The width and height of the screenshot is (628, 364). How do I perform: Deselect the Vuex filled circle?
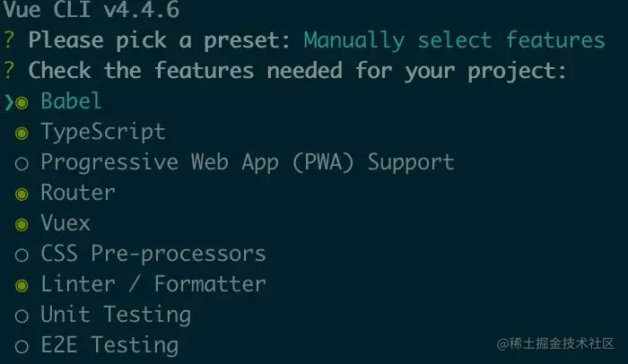(x=22, y=225)
